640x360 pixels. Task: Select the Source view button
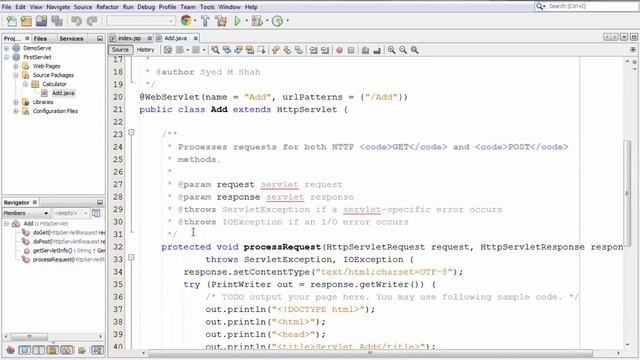tap(120, 50)
